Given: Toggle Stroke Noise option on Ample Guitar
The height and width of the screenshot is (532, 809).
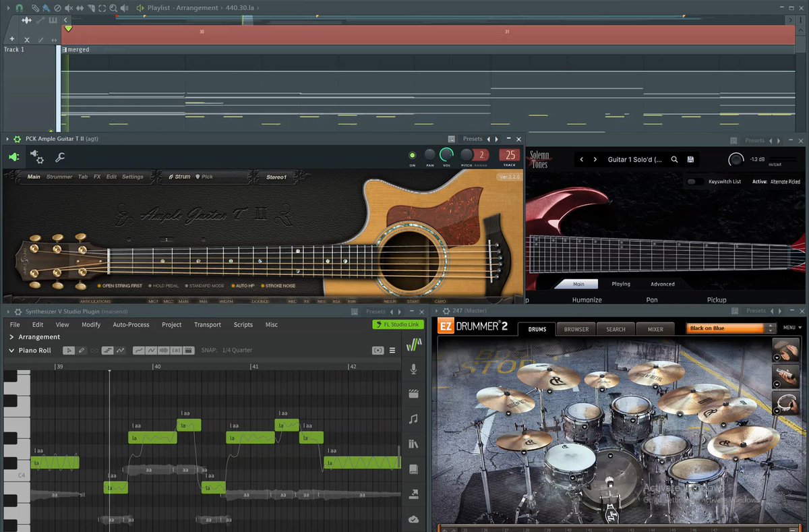Looking at the screenshot, I should click(x=278, y=286).
